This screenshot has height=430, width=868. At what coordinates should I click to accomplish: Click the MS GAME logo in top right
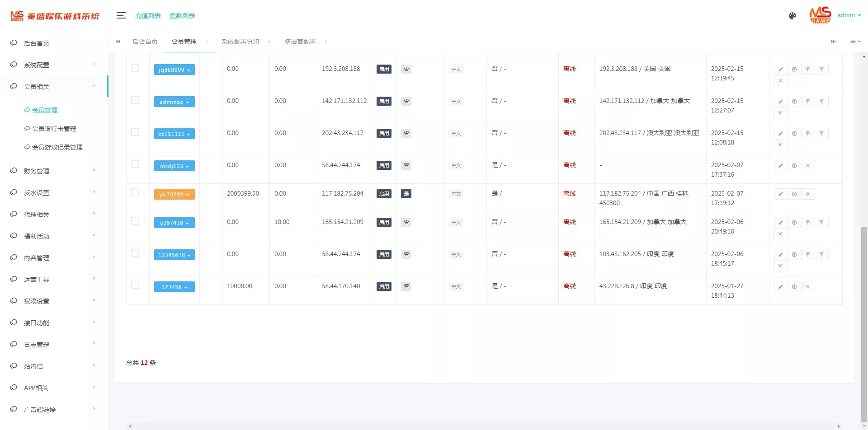(820, 15)
